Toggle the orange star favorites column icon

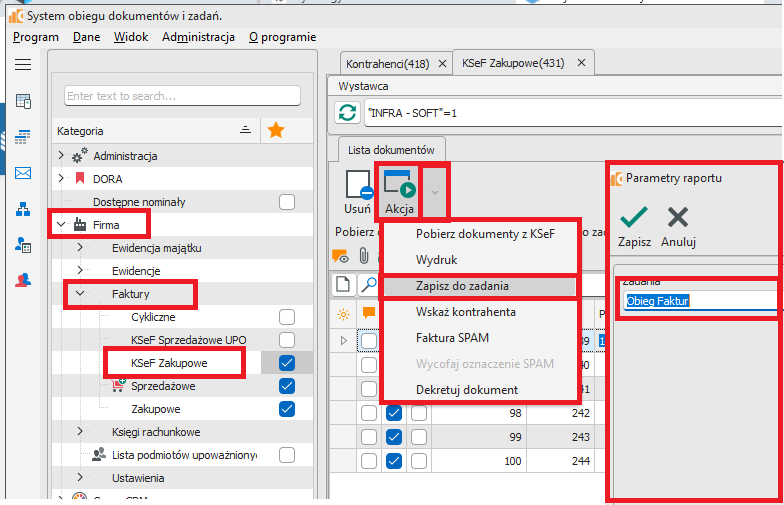[x=276, y=130]
